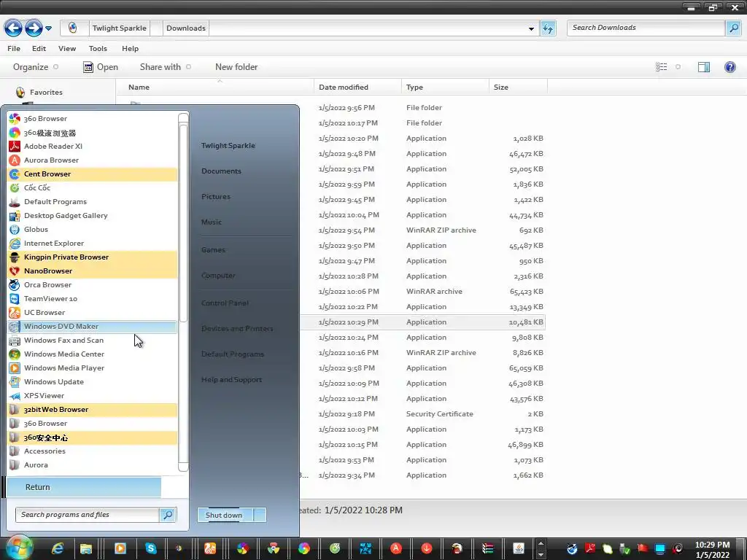Open the Edit menu
The width and height of the screenshot is (747, 560).
click(39, 49)
